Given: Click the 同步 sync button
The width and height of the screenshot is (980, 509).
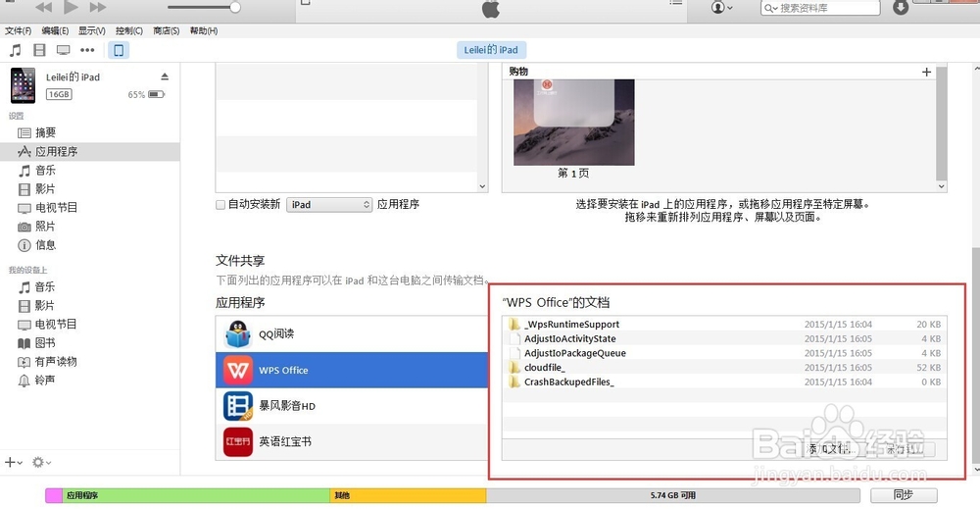Looking at the screenshot, I should [x=904, y=495].
